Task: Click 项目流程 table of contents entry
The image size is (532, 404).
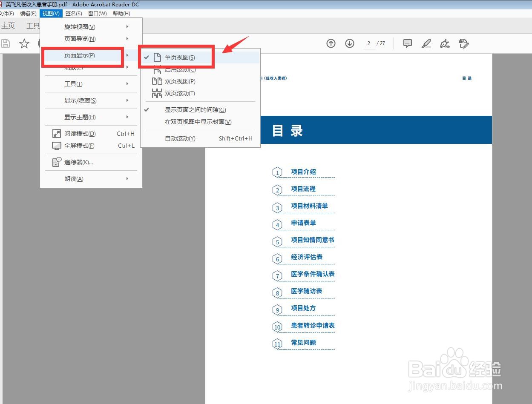Action: 303,189
